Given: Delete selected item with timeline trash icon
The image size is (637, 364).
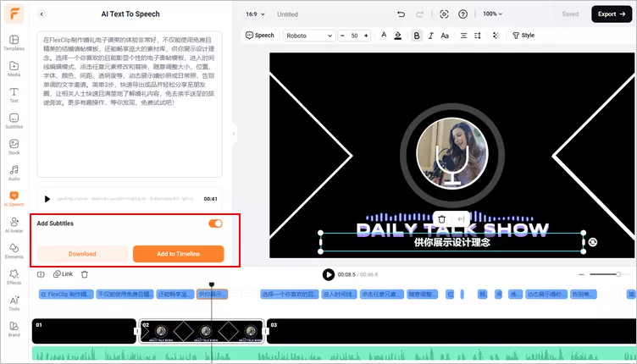Looking at the screenshot, I should point(85,274).
